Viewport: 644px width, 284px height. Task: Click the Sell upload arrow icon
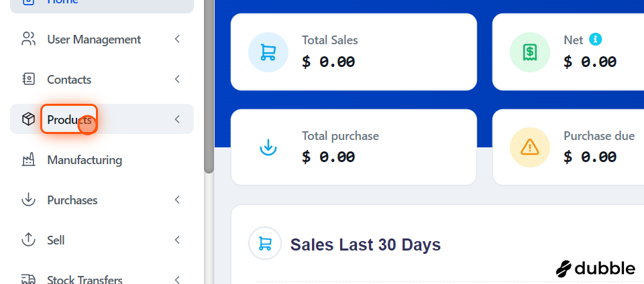click(x=28, y=240)
